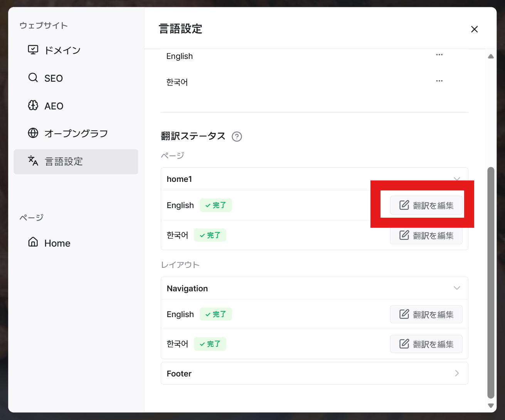The height and width of the screenshot is (420, 505).
Task: Click 完了 badge of home1 English
Action: point(216,205)
